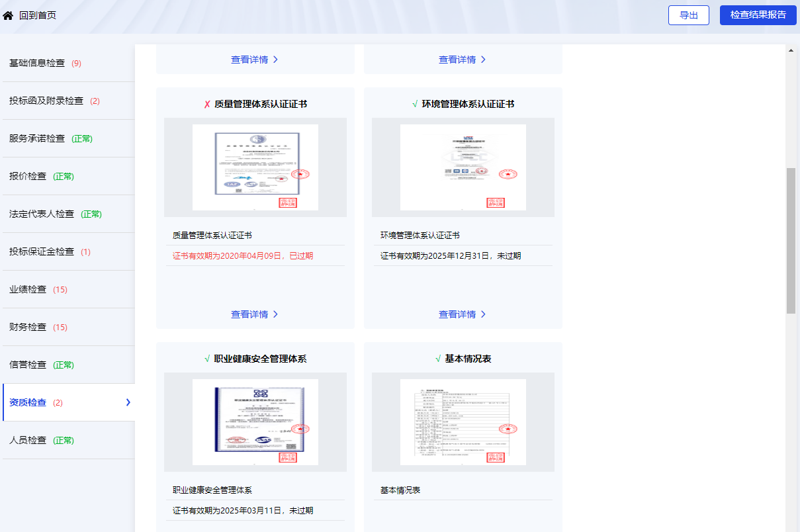The width and height of the screenshot is (800, 532).
Task: Open 法定代表人检查 section
Action: point(67,214)
